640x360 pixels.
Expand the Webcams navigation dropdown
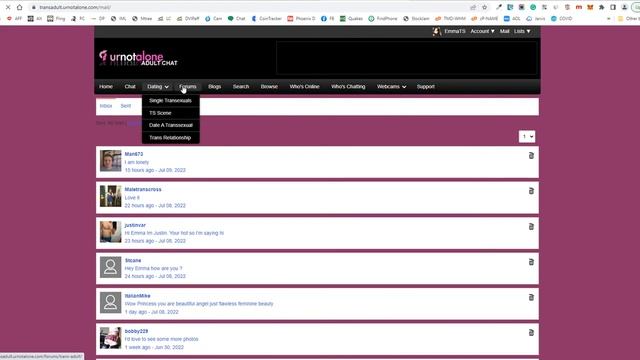[x=391, y=87]
